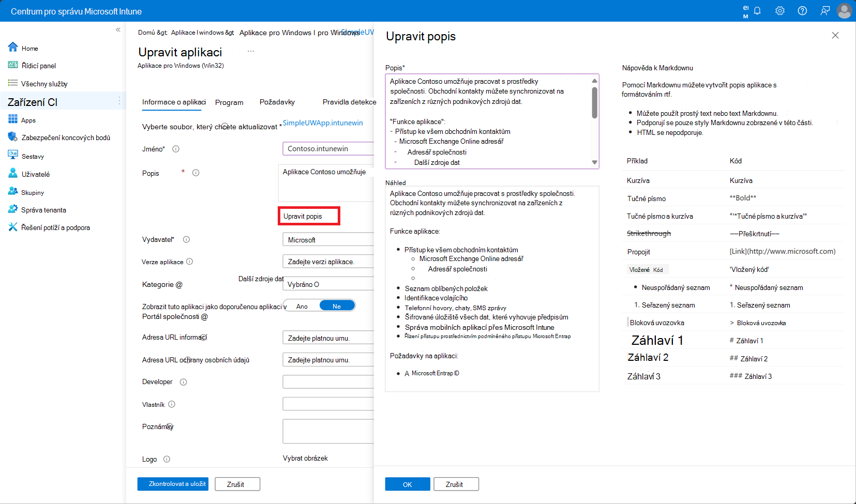Click the Poznámky text area
The height and width of the screenshot is (504, 856).
click(x=328, y=431)
